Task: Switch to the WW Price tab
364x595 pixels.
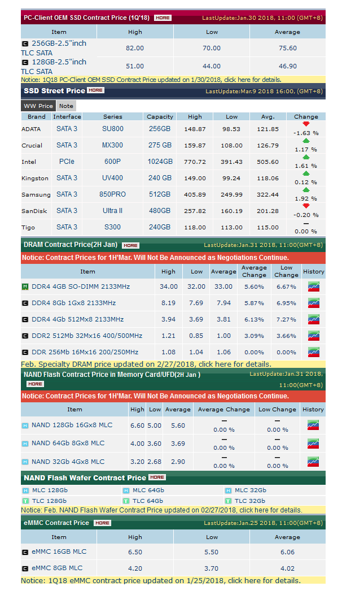Action: point(38,106)
